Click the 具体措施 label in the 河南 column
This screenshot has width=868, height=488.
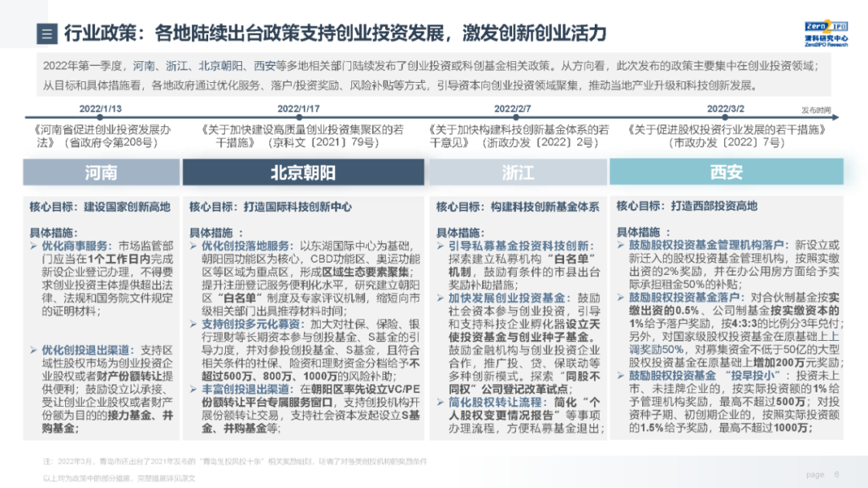(x=53, y=232)
